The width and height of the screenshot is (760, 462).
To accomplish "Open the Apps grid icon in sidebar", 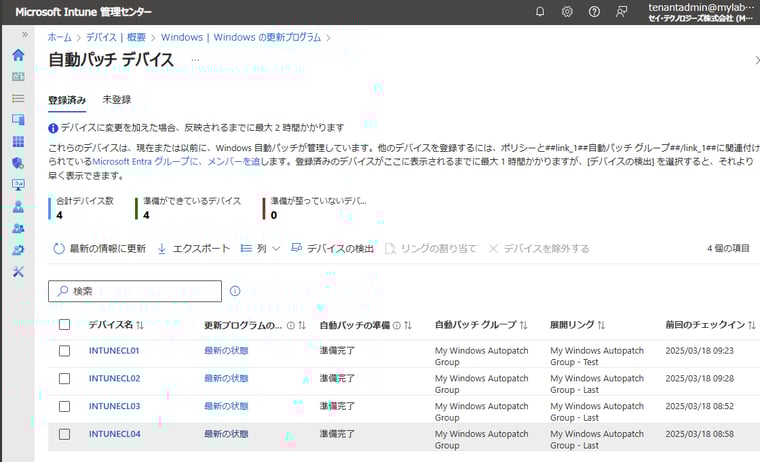I will (x=18, y=142).
